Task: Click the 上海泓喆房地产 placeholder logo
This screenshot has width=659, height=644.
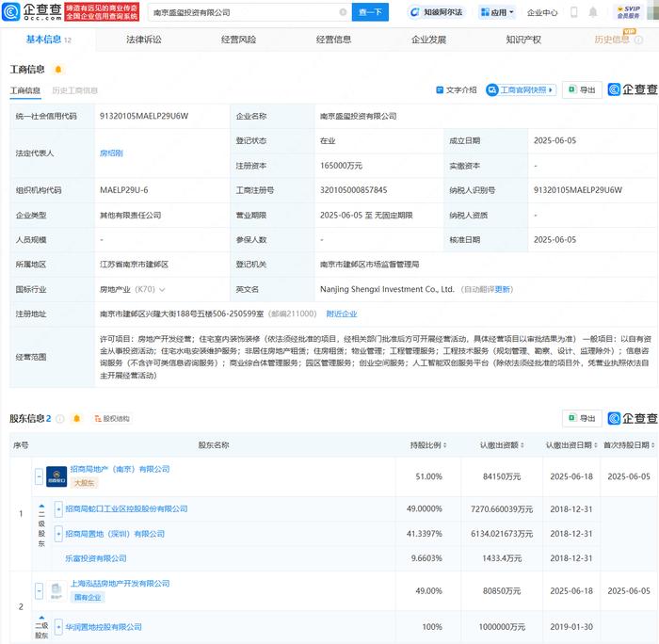Action: [56, 591]
